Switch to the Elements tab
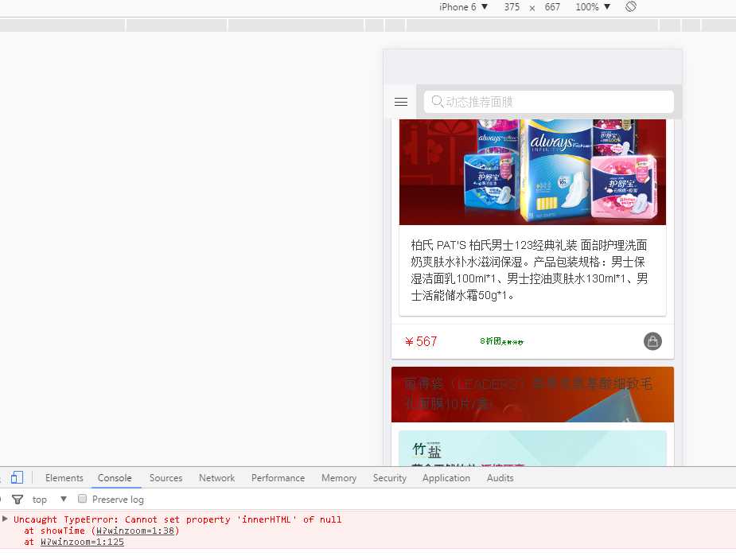 (64, 478)
